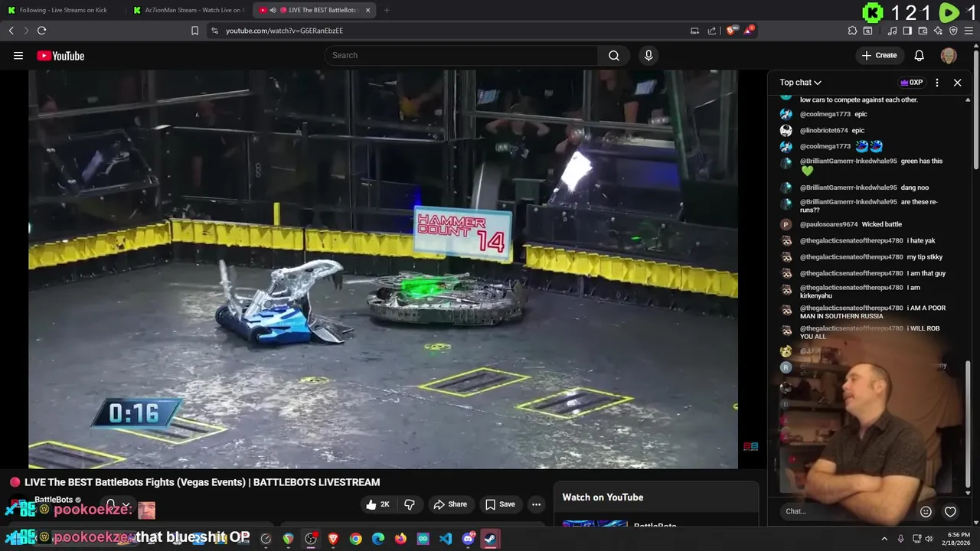Open YouTube notifications bell

pos(920,55)
